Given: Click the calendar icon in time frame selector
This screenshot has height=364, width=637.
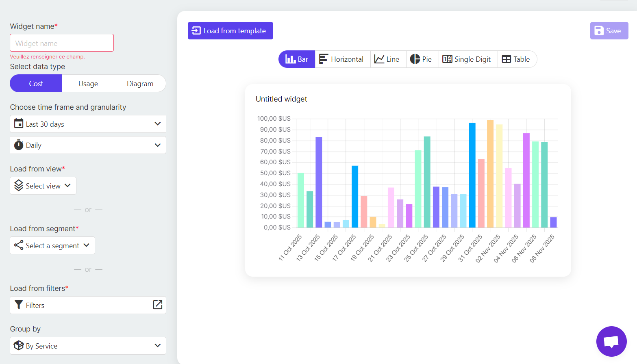Looking at the screenshot, I should pyautogui.click(x=19, y=123).
